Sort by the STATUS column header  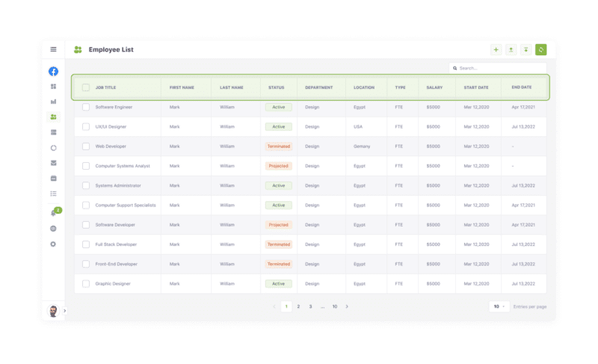point(277,87)
